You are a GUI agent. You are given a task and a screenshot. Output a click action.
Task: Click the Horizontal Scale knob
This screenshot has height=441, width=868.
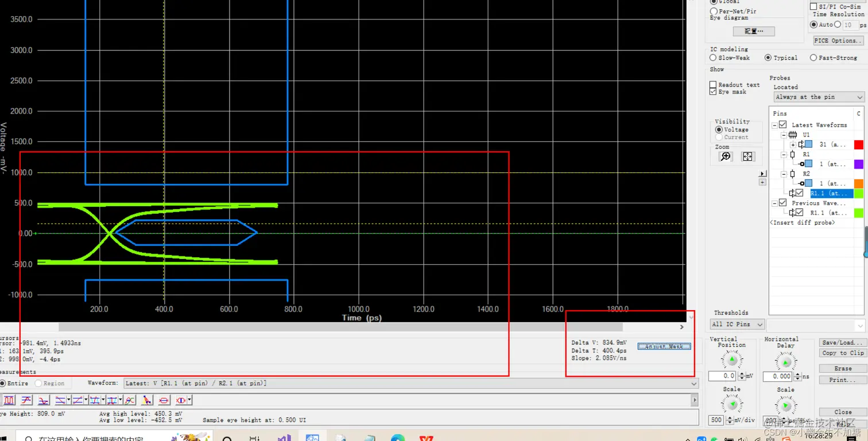point(786,405)
